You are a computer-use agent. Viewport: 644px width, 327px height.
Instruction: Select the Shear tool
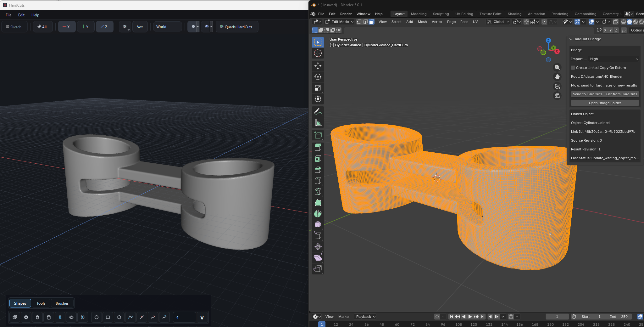[318, 257]
